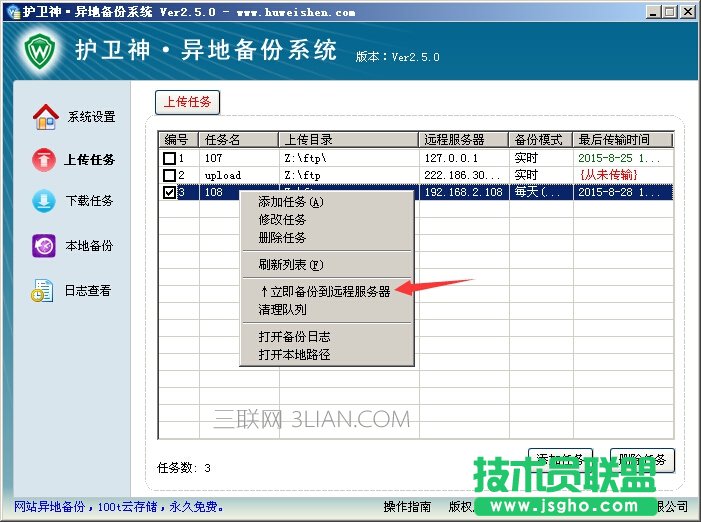This screenshot has width=701, height=522.
Task: Choose 打开本地路径 menu entry
Action: click(x=294, y=354)
